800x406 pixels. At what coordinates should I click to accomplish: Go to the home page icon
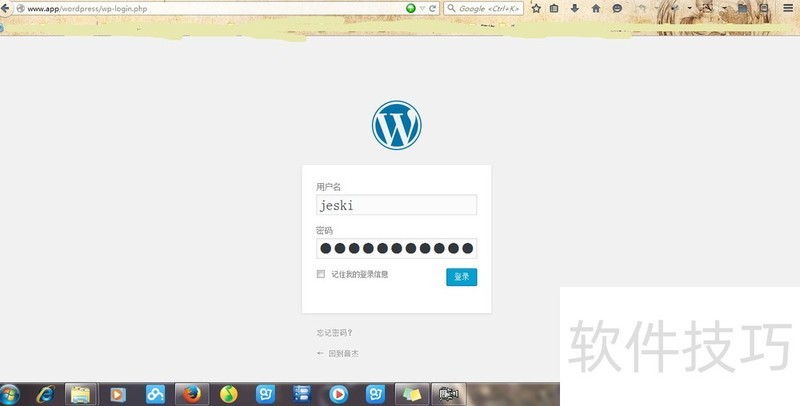[x=596, y=9]
